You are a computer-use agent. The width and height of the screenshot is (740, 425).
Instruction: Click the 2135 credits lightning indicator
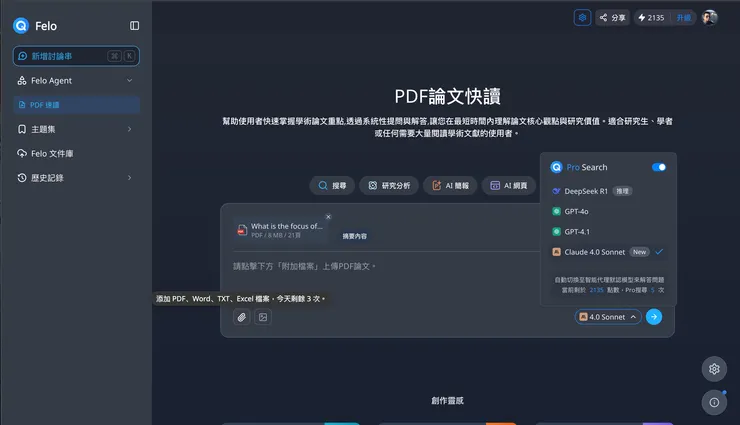(x=651, y=17)
